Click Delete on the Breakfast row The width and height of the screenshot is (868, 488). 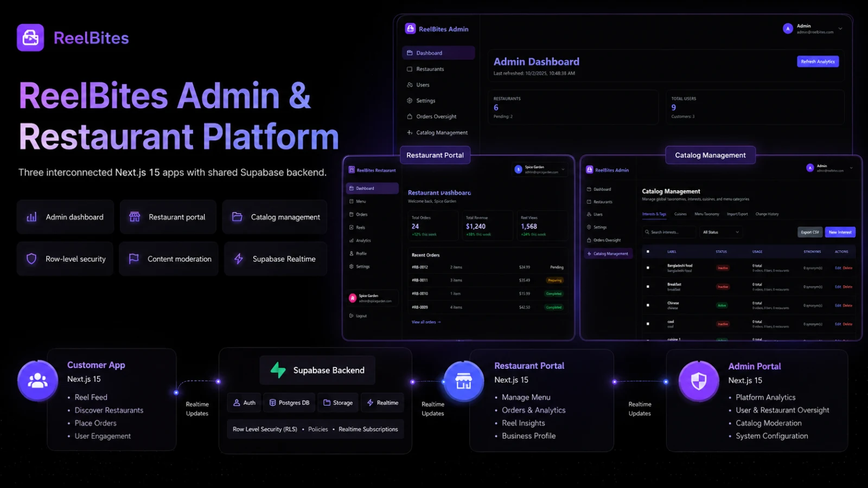[848, 287]
